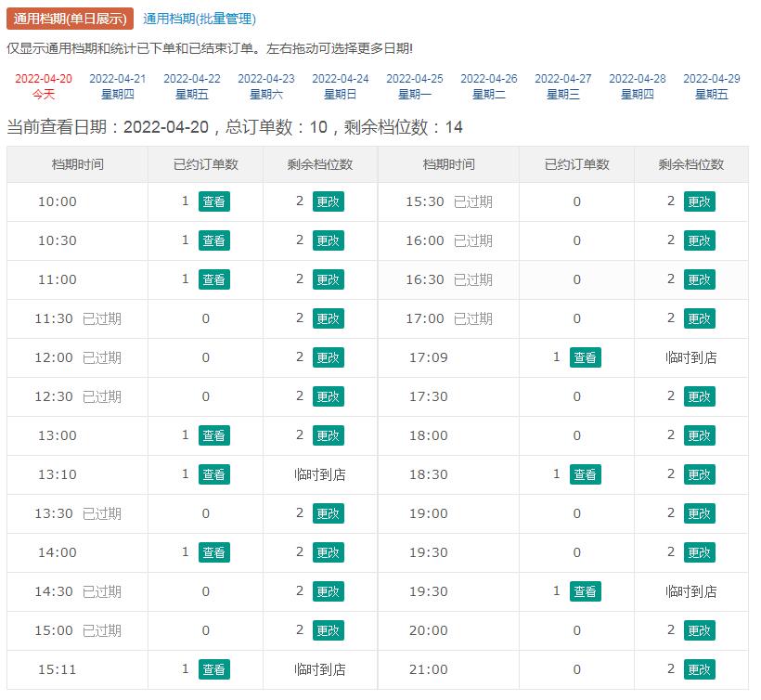Screen dimensions: 761x700
Task: View orders for the 11:00 slot
Action: [x=213, y=279]
